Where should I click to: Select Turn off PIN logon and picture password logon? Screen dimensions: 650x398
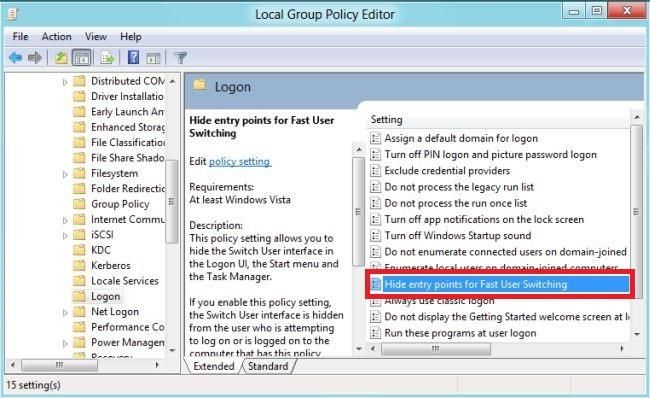coord(490,154)
